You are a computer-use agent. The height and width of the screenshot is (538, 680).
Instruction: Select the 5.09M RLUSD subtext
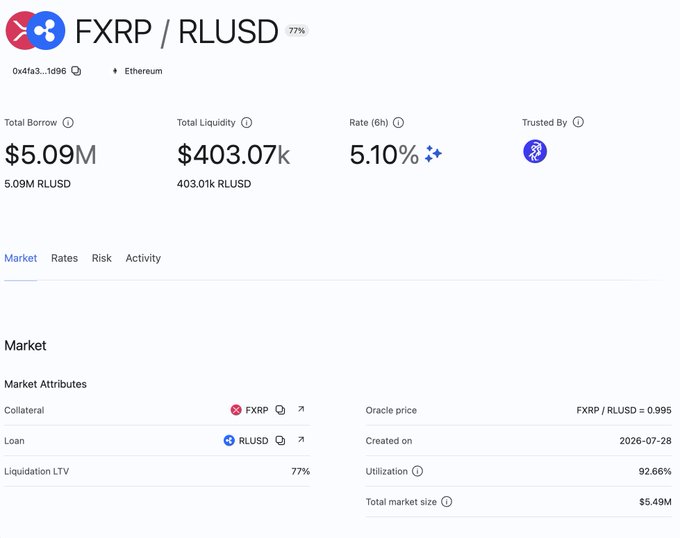(37, 184)
